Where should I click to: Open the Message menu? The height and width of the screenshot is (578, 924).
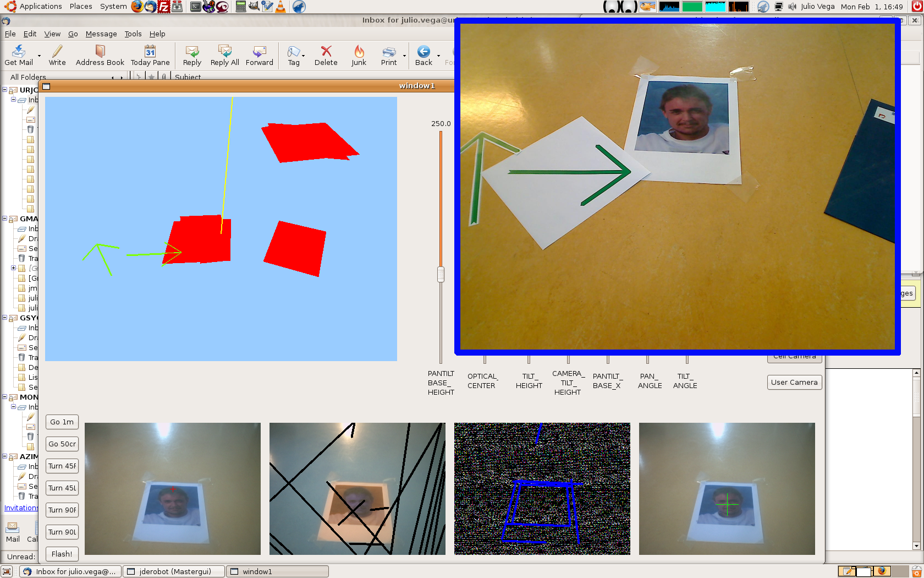(x=101, y=34)
